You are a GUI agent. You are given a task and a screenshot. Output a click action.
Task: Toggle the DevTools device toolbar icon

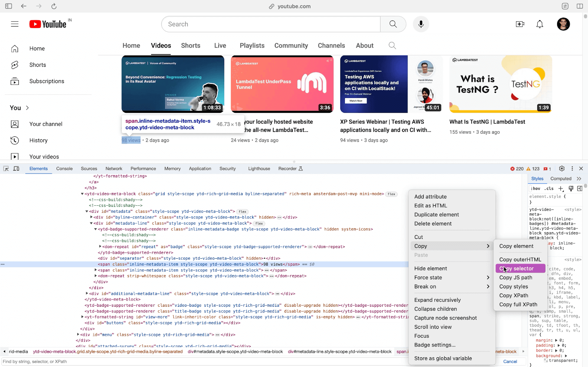(x=16, y=169)
